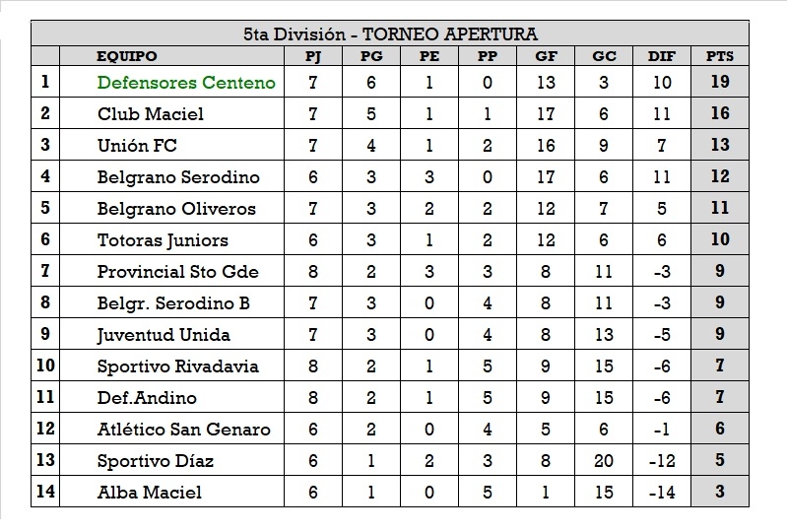Click the 'Juventud Unida' team name
The image size is (787, 532).
tap(164, 335)
